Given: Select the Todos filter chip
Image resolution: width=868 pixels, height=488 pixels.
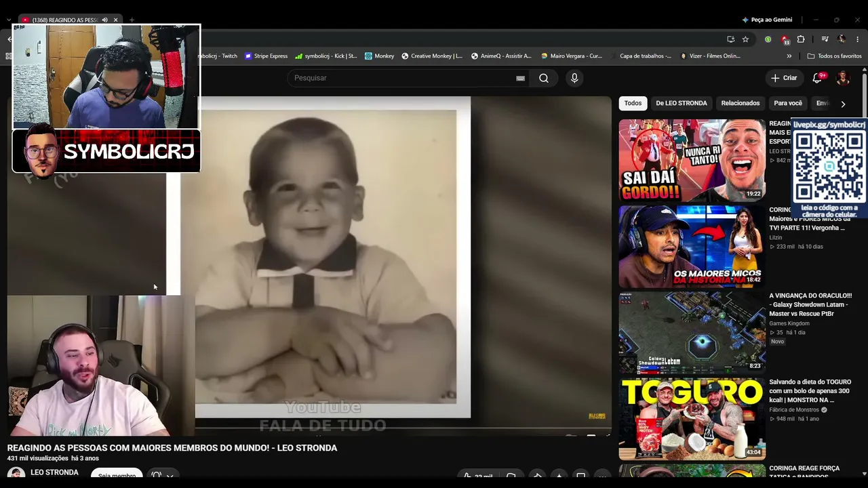Looking at the screenshot, I should [633, 103].
